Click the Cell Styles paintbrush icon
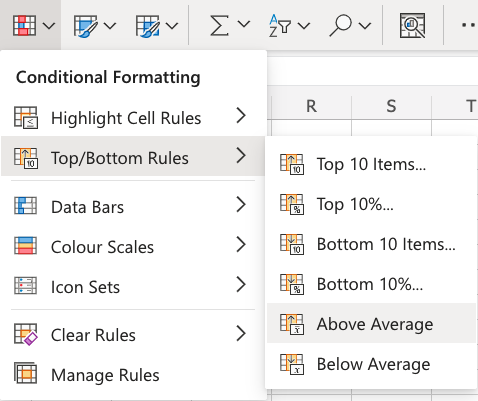The width and height of the screenshot is (478, 401). click(147, 25)
